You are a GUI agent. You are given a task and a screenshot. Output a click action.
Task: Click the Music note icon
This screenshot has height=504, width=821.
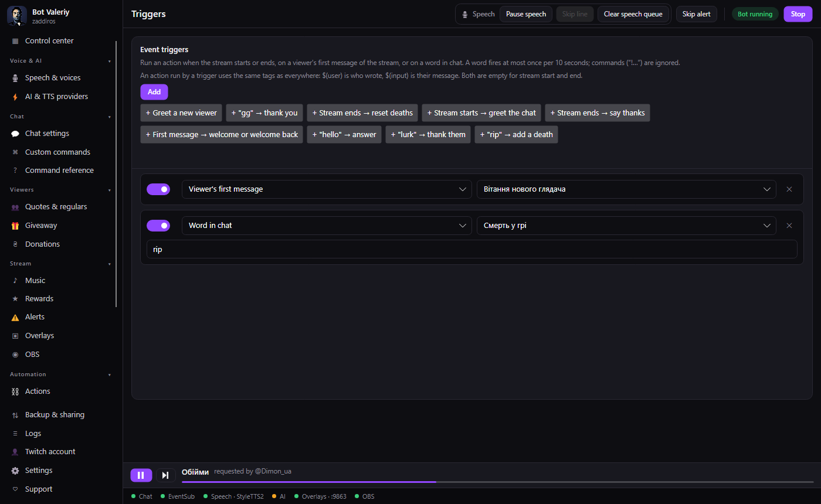[x=15, y=281]
